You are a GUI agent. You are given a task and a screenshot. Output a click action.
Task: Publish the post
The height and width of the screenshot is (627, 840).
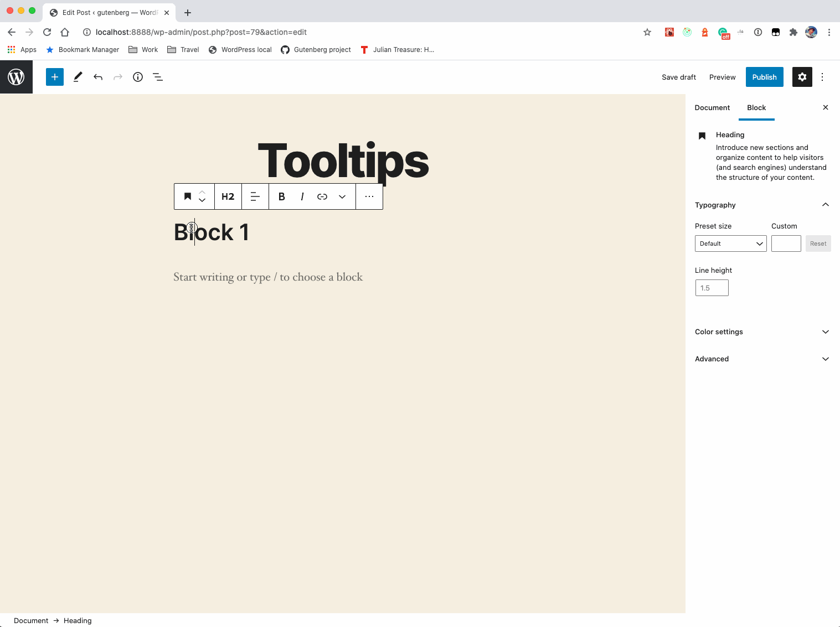click(764, 76)
